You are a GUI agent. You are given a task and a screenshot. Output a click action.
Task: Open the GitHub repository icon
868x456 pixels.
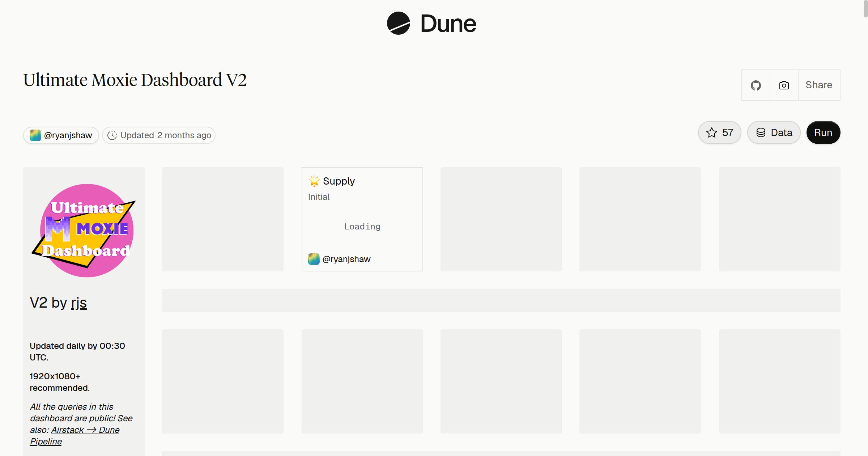point(756,85)
